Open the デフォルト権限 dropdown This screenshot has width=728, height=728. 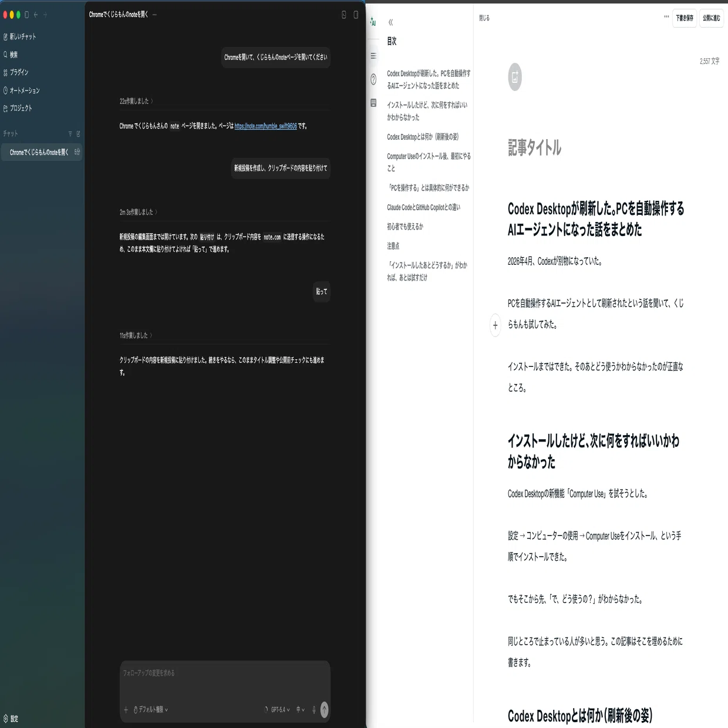[x=151, y=710]
